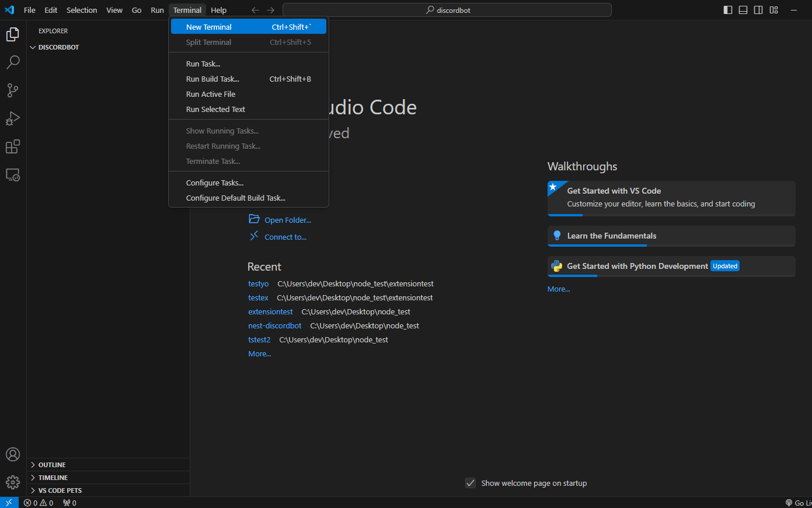Click the lightbulb icon for Fundamentals
812x508 pixels.
point(557,236)
